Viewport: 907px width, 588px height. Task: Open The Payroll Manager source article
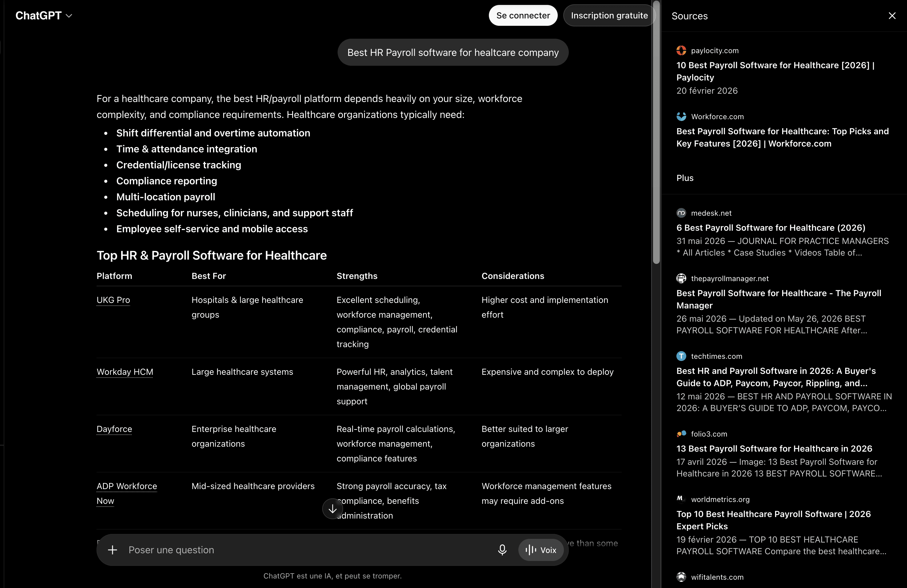tap(778, 299)
